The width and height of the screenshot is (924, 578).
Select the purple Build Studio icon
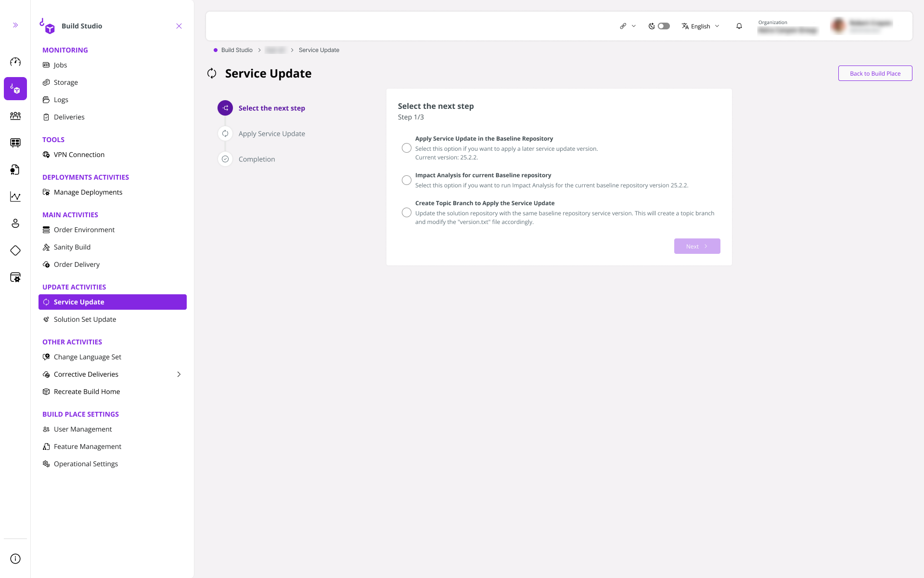tap(15, 89)
